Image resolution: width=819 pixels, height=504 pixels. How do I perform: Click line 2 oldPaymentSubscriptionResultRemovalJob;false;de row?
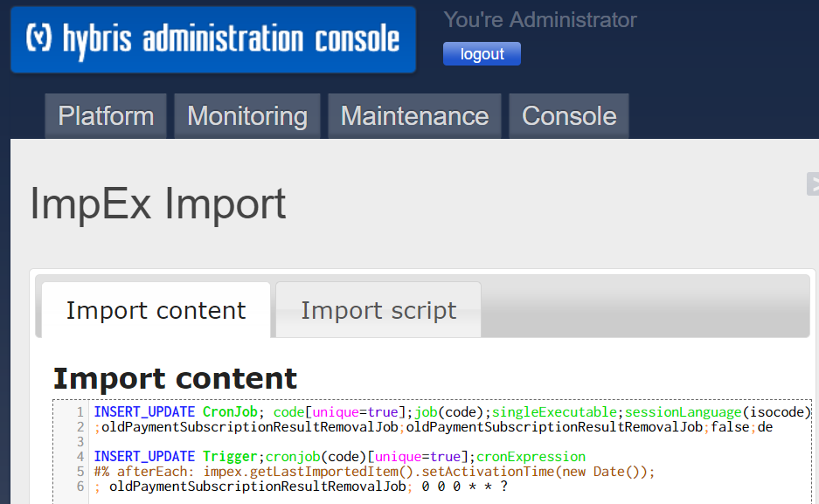coord(434,427)
